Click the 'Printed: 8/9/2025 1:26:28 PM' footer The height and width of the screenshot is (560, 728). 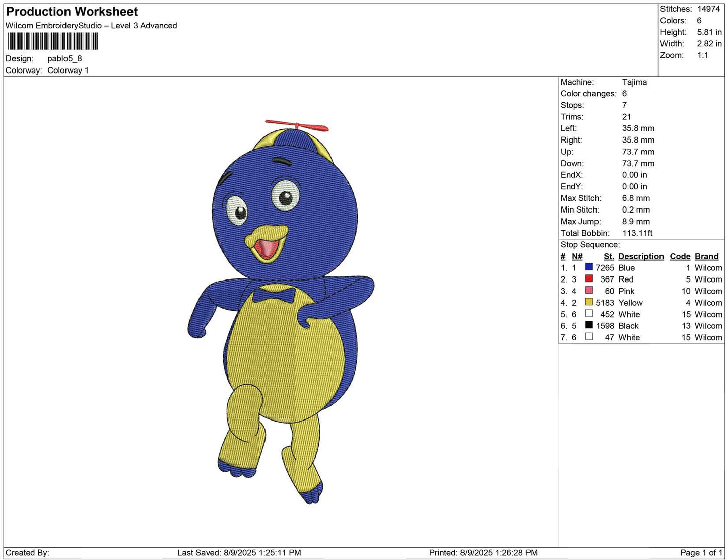[483, 553]
